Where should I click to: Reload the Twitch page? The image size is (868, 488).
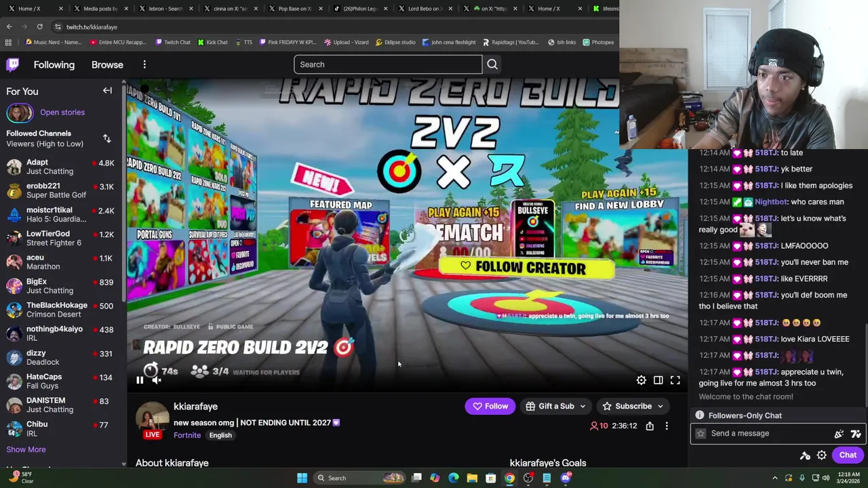39,27
